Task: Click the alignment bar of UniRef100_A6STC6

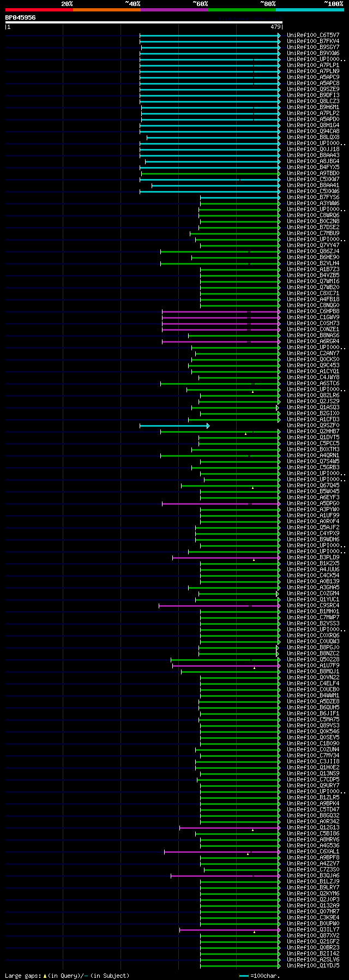Action: coord(220,384)
